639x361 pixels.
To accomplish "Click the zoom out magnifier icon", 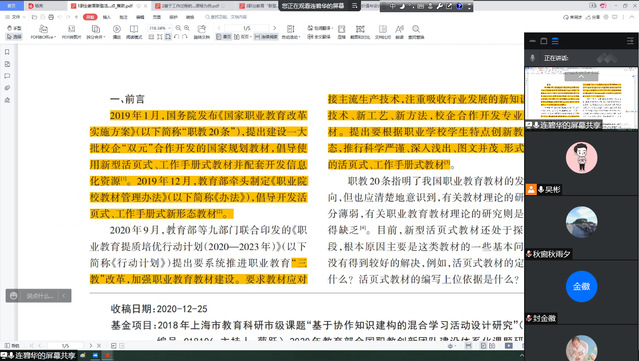I will (x=178, y=28).
